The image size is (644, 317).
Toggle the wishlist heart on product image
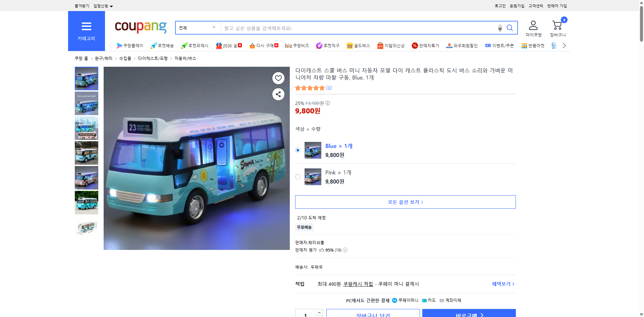click(278, 78)
